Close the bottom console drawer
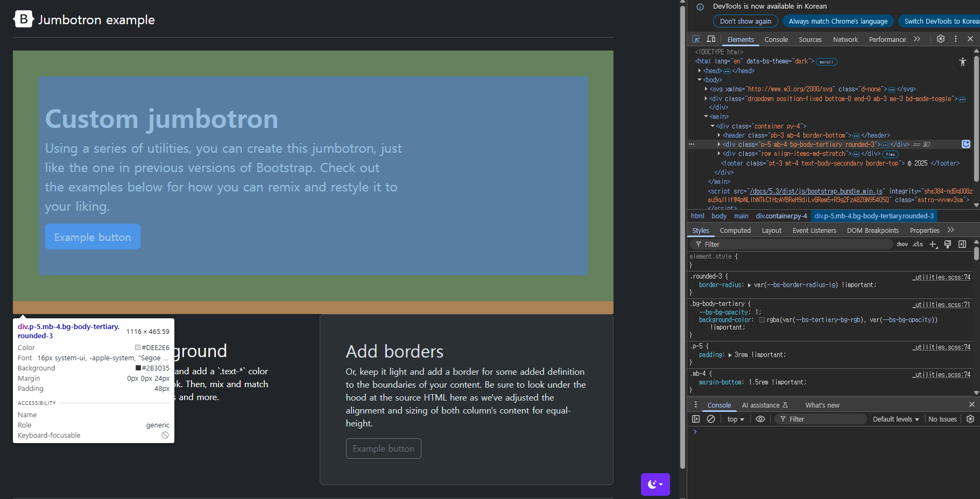Image resolution: width=980 pixels, height=499 pixels. 972,404
